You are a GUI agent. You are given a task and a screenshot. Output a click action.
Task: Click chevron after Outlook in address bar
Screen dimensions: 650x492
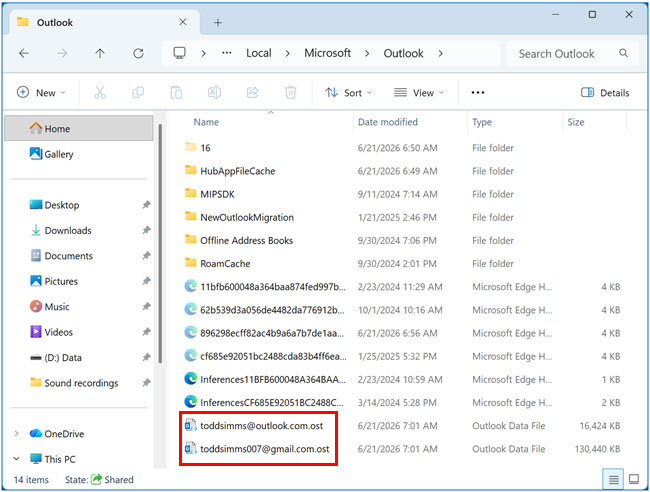[x=440, y=53]
